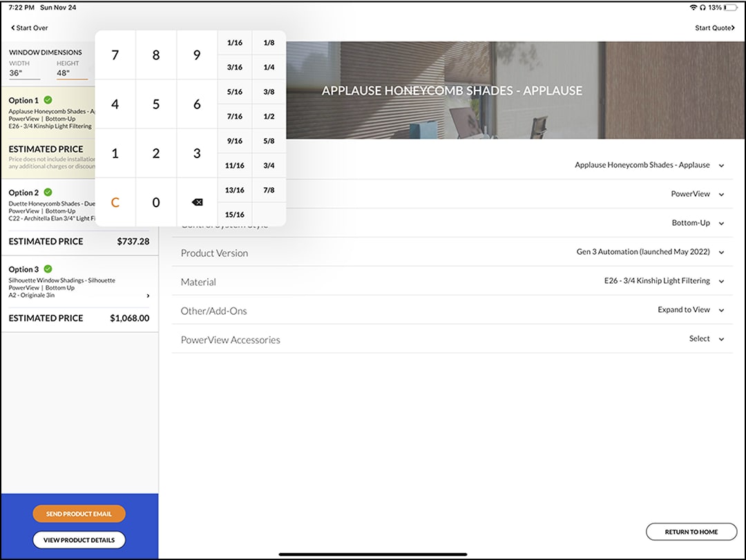Tap keypad digit 2
This screenshot has height=560, width=746.
coord(156,153)
